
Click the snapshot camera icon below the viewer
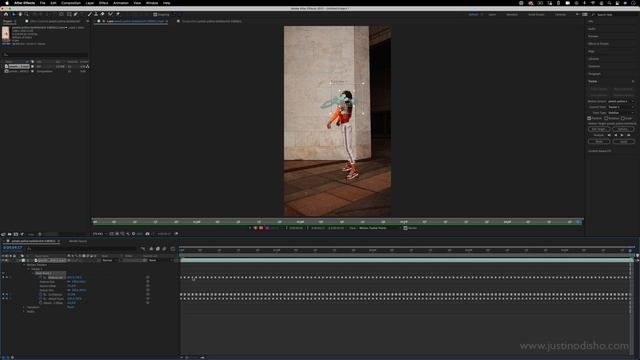click(x=147, y=234)
